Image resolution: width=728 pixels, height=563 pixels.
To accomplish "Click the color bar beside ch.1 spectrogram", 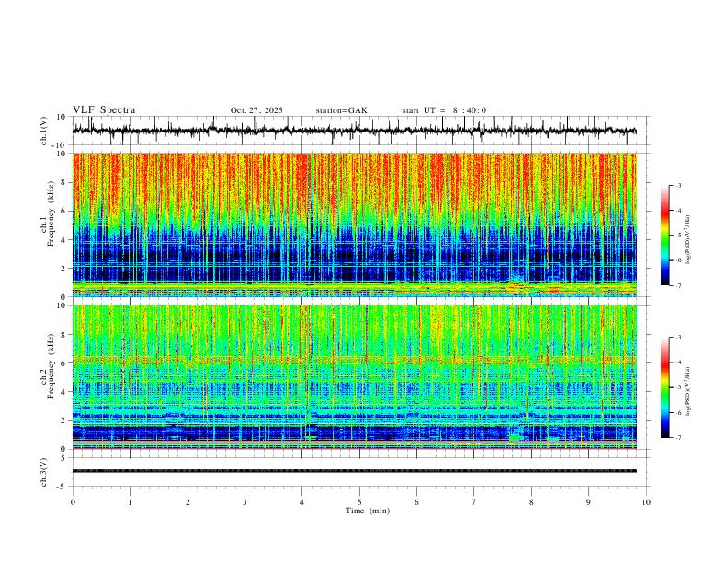I will click(x=665, y=236).
